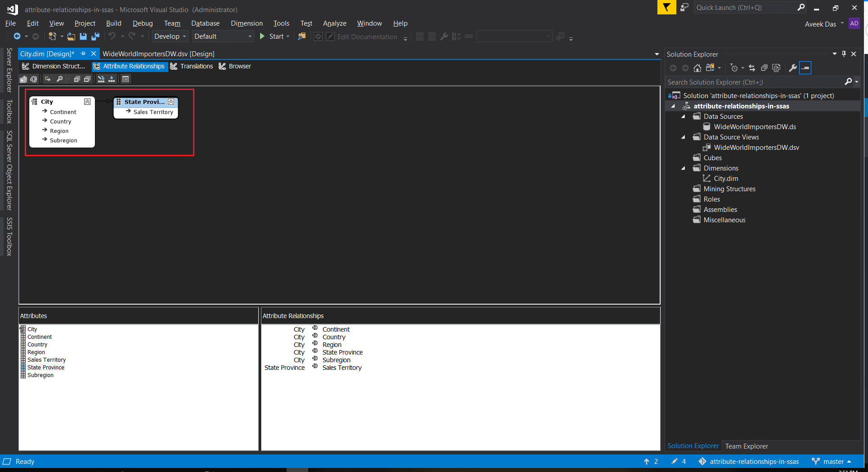Toggle Preview Selected Items in Solution Explorer
This screenshot has height=472, width=868.
805,68
